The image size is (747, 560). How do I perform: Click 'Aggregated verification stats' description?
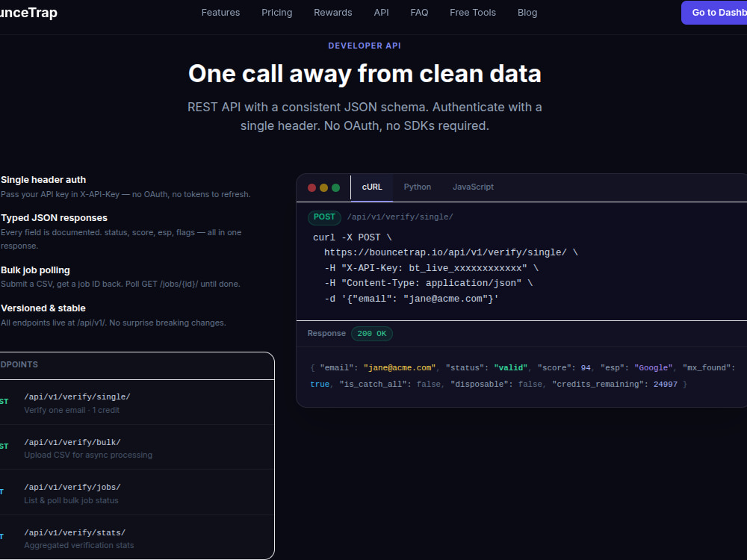[x=79, y=545]
